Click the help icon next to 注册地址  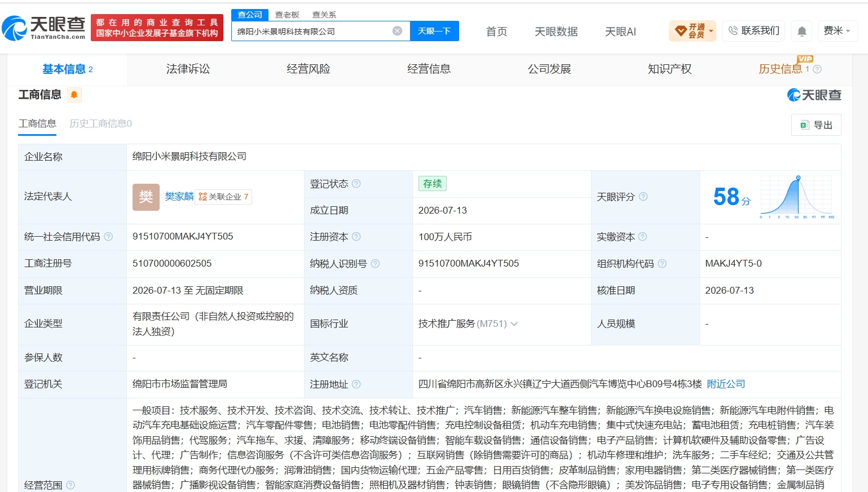(x=356, y=384)
